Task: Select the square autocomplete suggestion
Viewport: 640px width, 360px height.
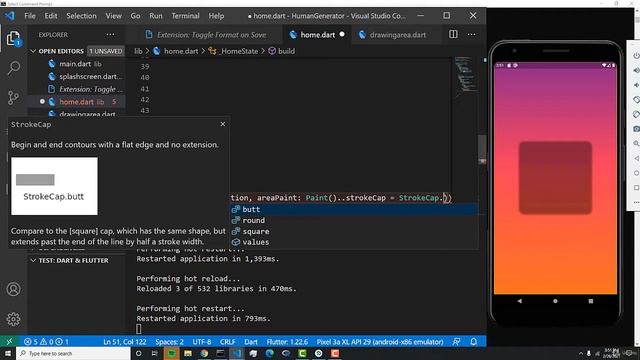Action: point(354,231)
